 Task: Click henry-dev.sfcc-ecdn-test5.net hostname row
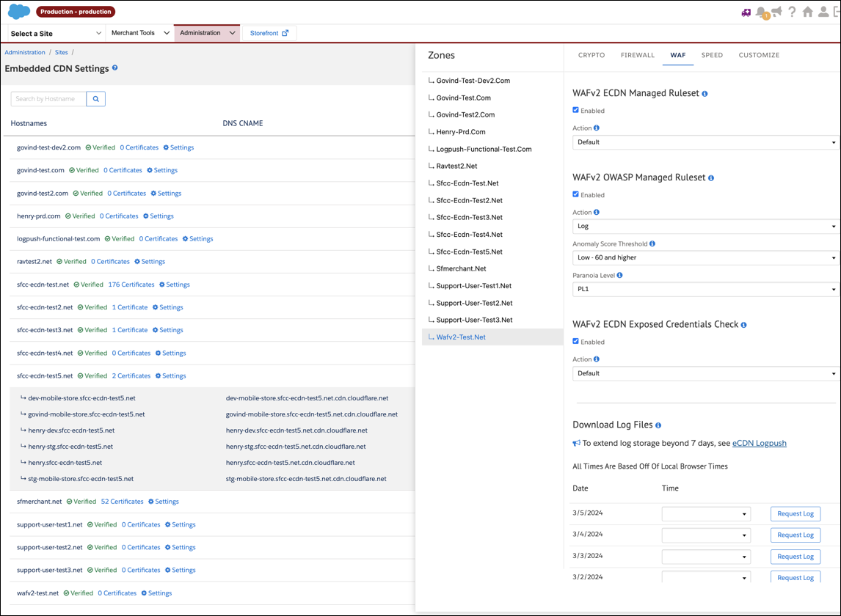(71, 430)
